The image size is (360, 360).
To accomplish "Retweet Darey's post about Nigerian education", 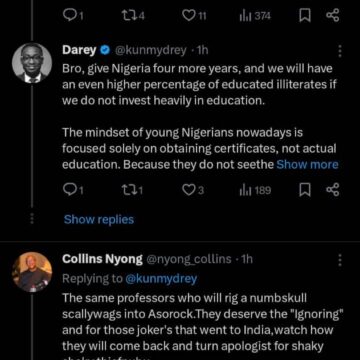I will [132, 190].
